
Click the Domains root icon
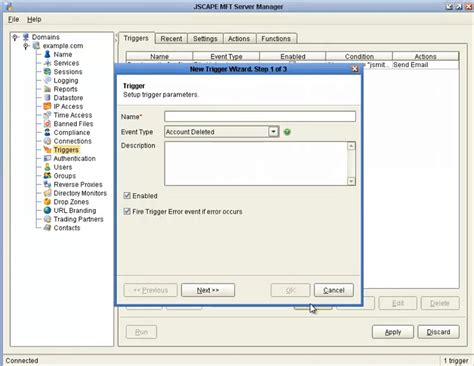[x=26, y=37]
